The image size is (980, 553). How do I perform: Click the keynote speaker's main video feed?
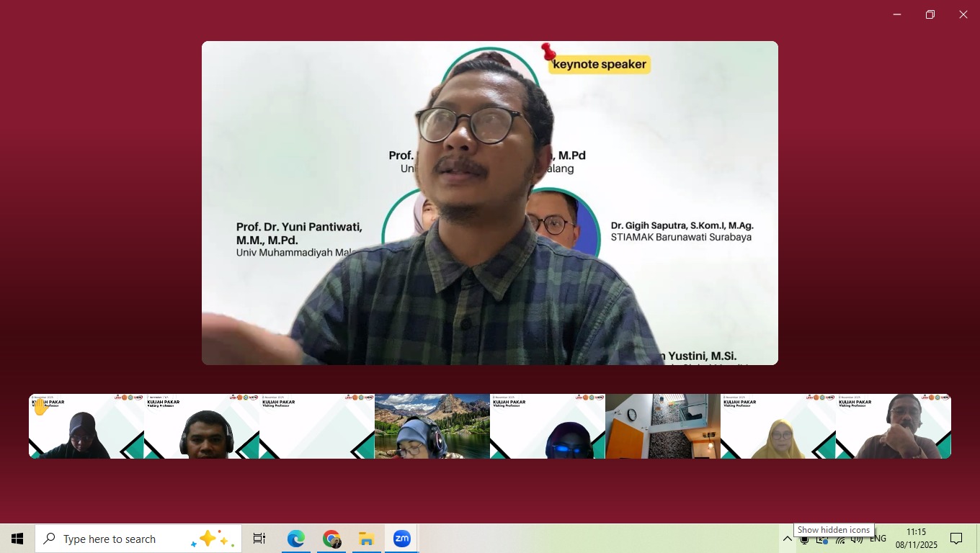[x=489, y=202]
